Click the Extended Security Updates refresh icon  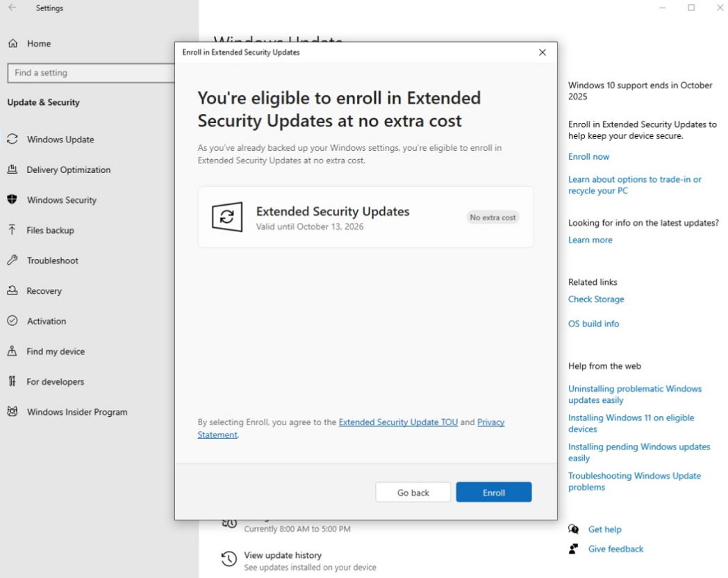point(227,217)
